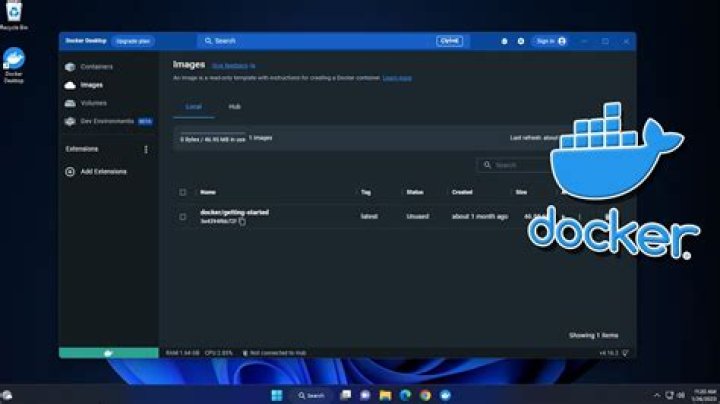This screenshot has width=720, height=404.
Task: Copy the image ID with copy icon
Action: 242,221
